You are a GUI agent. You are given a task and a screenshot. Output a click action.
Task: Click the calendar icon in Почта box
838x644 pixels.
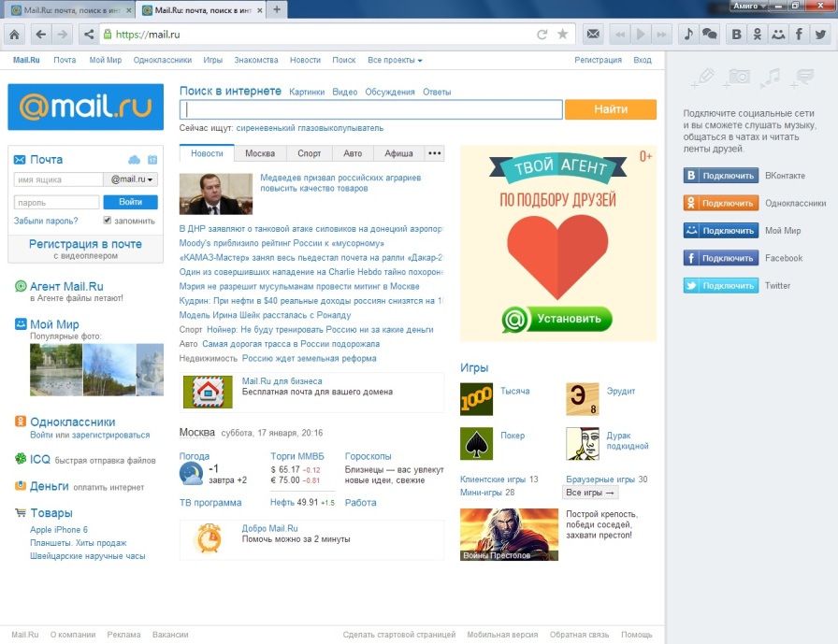pos(152,160)
